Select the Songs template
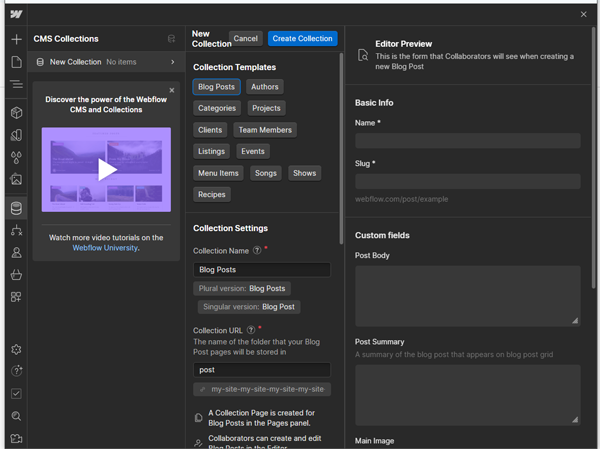600x449 pixels. pyautogui.click(x=266, y=173)
